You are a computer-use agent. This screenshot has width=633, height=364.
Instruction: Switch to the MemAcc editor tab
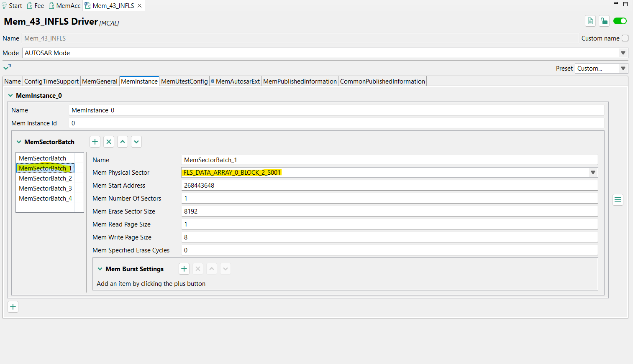[x=65, y=5]
